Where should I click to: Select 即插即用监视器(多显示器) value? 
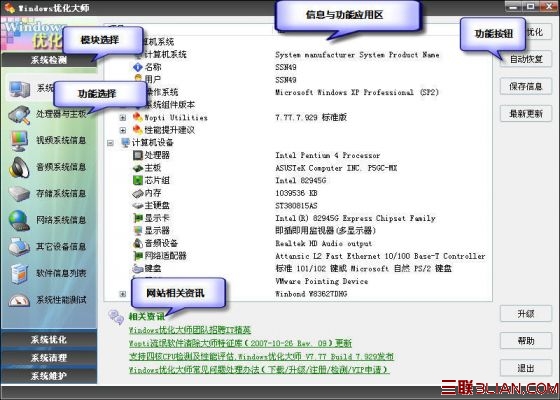click(x=325, y=231)
